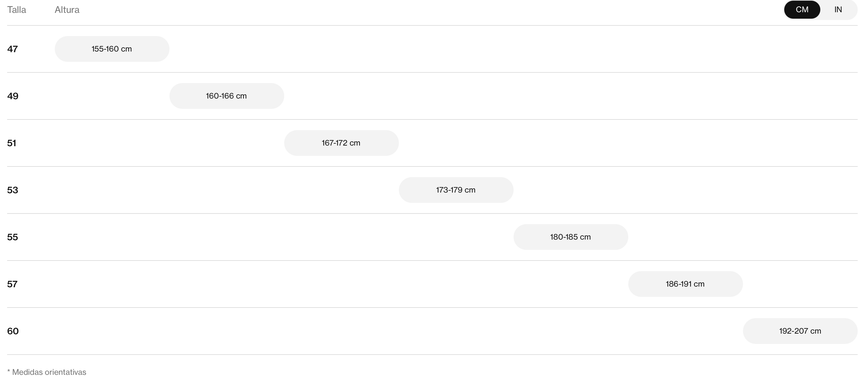Click the size 51 label
Screen dimensions: 868x389
click(x=12, y=143)
